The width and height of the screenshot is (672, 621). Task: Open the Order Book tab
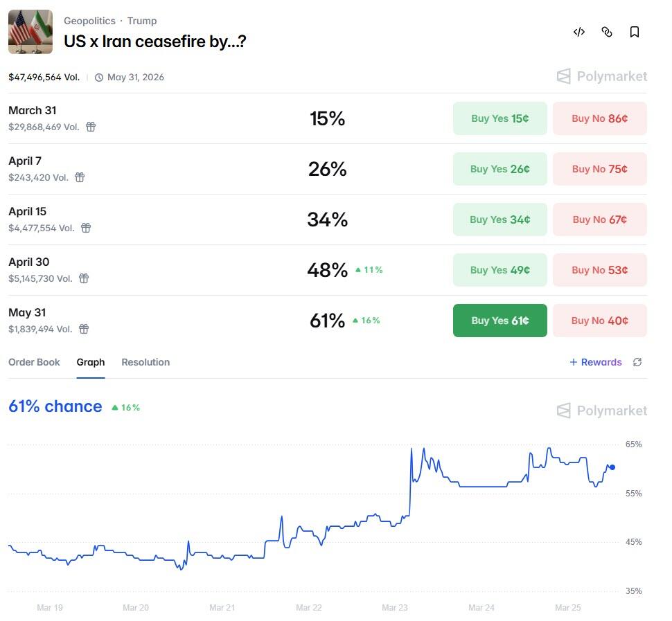tap(34, 362)
